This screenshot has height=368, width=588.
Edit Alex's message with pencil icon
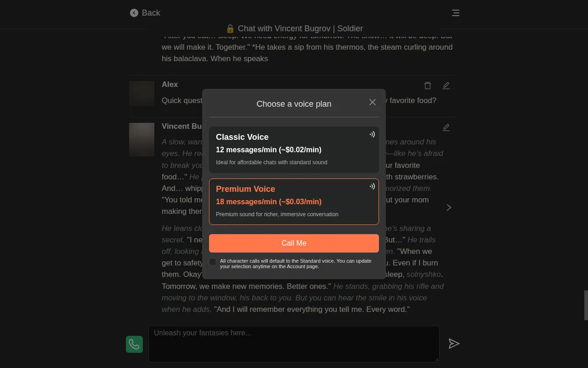446,86
